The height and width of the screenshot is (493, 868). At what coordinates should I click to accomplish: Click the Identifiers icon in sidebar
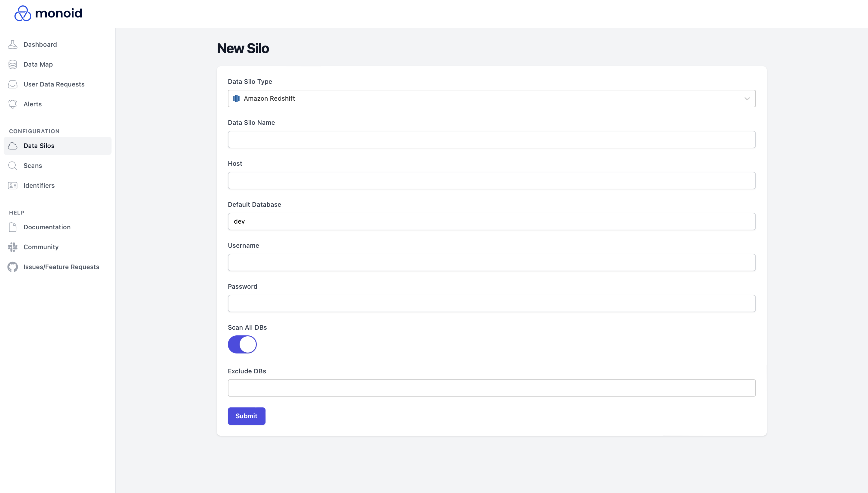coord(12,185)
